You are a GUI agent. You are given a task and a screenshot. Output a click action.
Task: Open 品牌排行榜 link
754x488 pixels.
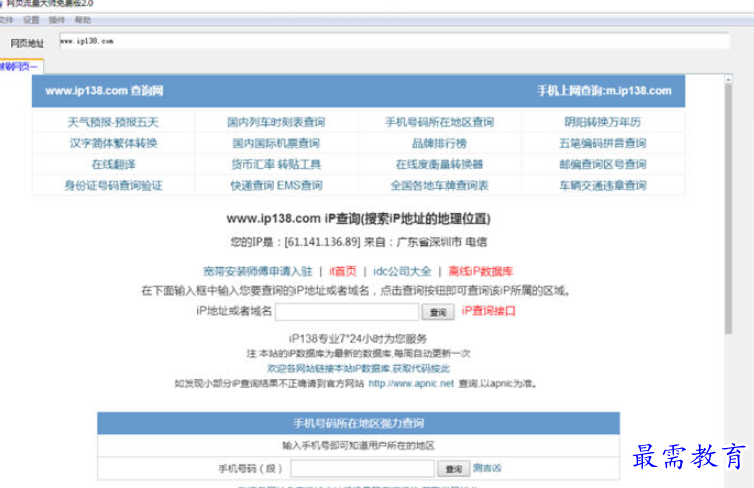pyautogui.click(x=440, y=143)
